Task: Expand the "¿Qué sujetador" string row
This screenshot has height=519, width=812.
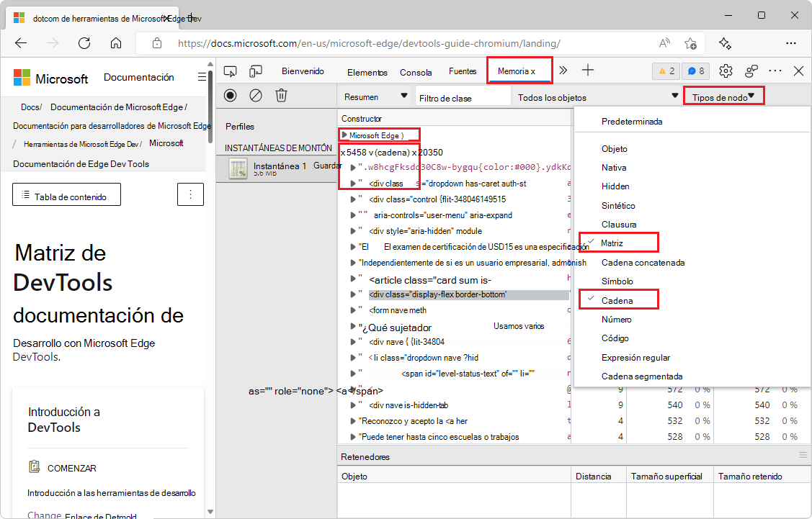Action: [x=352, y=327]
